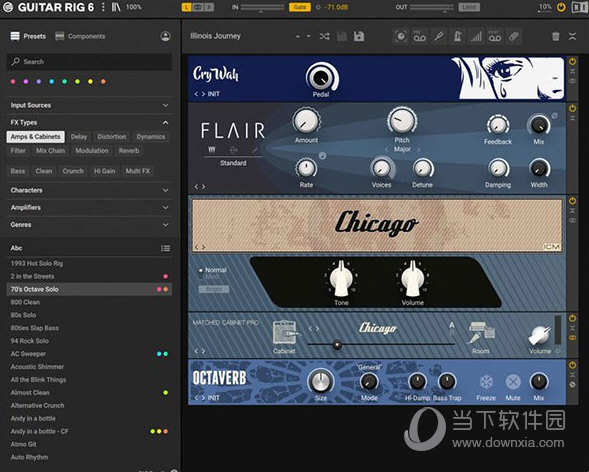This screenshot has width=589, height=472.
Task: Select previous cabinet arrow near Chicago
Action: click(x=310, y=329)
